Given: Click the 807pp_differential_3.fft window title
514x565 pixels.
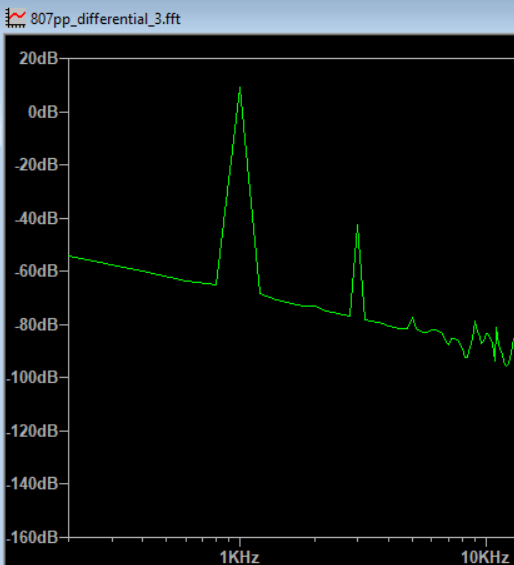Looking at the screenshot, I should (105, 19).
